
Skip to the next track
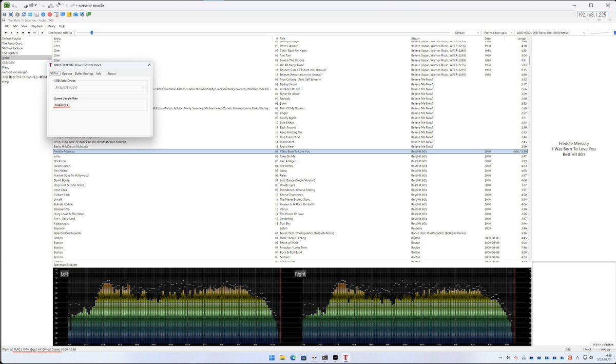[x=29, y=32]
